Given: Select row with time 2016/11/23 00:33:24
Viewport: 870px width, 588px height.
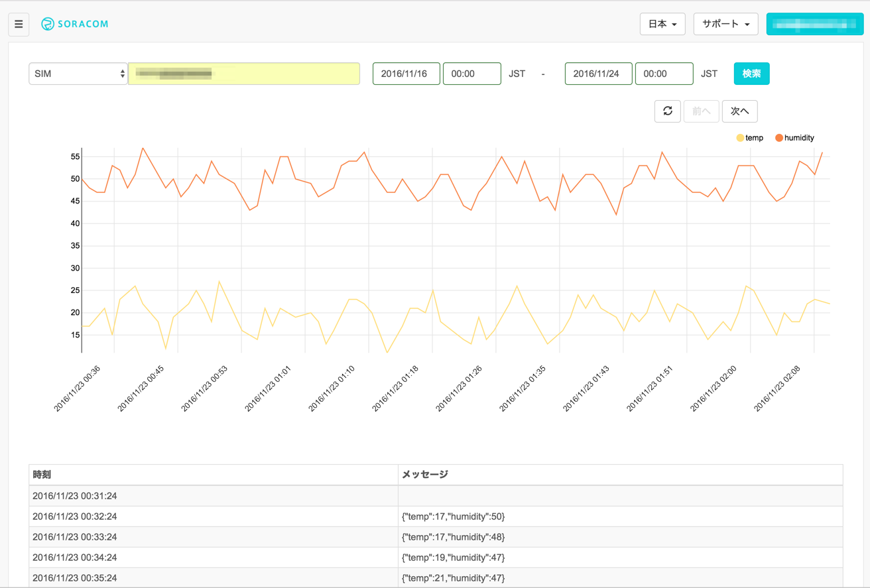Looking at the screenshot, I should 436,537.
